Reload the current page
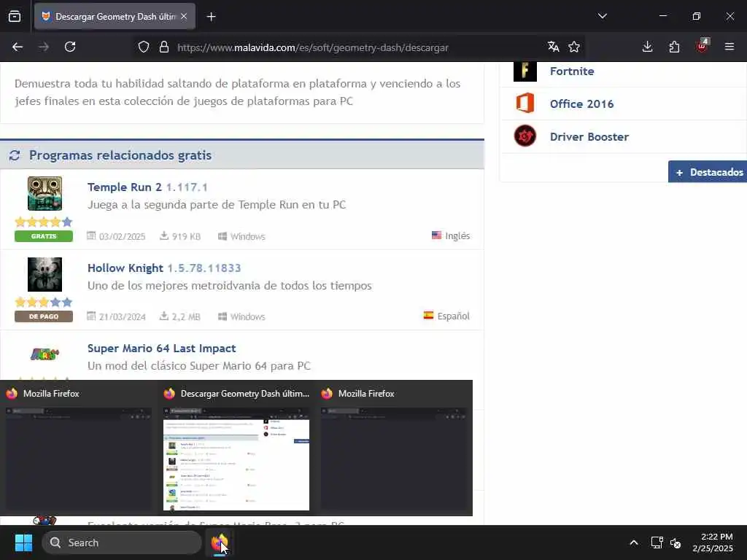The width and height of the screenshot is (747, 560). [x=70, y=47]
